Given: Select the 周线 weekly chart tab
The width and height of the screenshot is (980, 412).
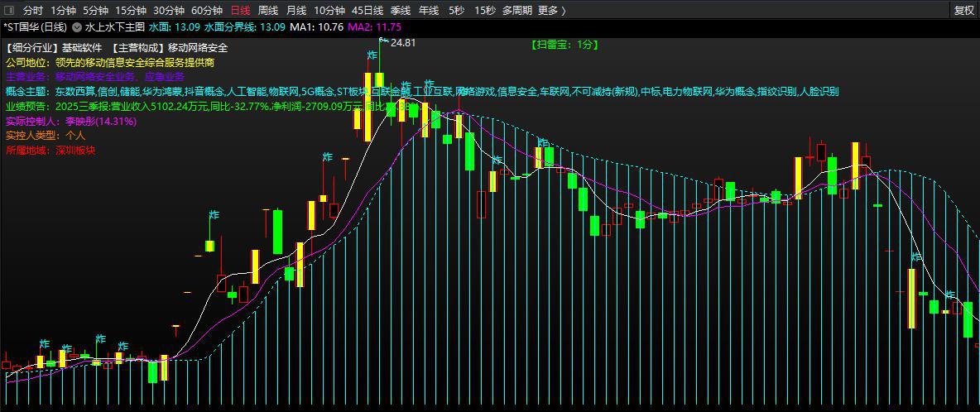Looking at the screenshot, I should pyautogui.click(x=267, y=11).
